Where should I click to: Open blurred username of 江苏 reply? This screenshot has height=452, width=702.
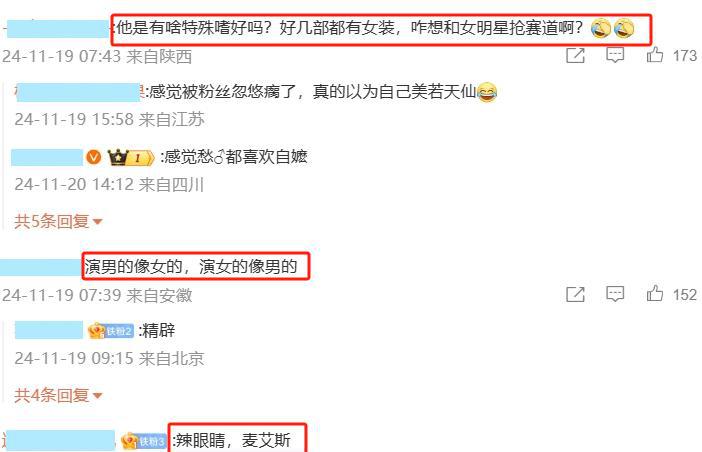point(79,92)
